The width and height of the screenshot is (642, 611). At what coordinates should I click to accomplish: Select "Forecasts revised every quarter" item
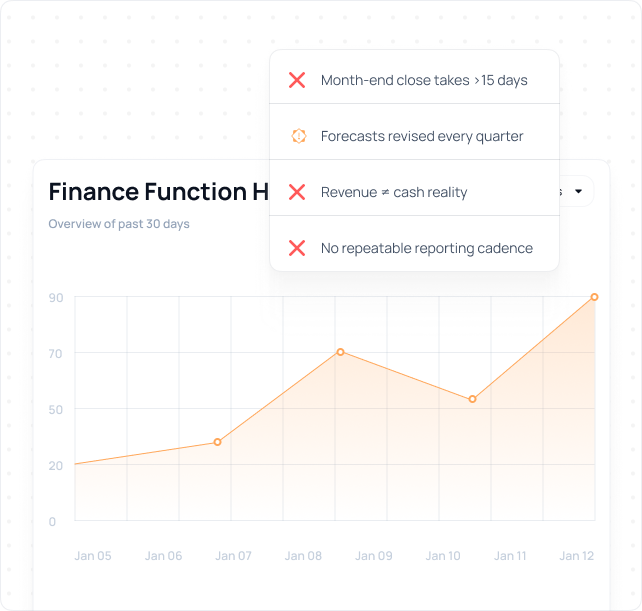coord(422,136)
